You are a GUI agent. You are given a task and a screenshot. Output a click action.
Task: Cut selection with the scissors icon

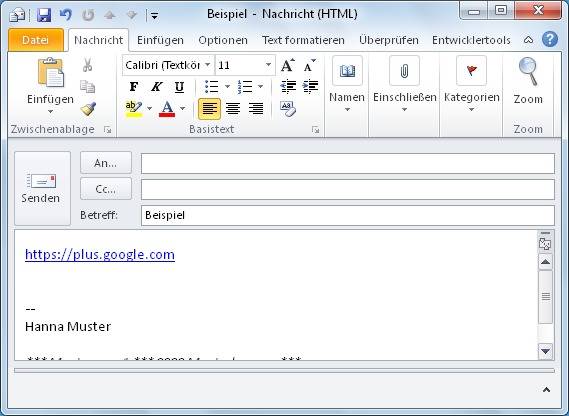[x=87, y=65]
